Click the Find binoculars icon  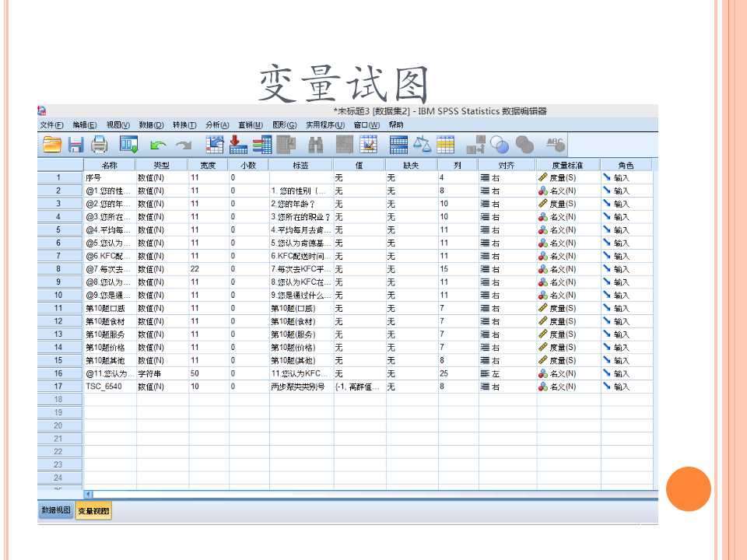pyautogui.click(x=315, y=145)
